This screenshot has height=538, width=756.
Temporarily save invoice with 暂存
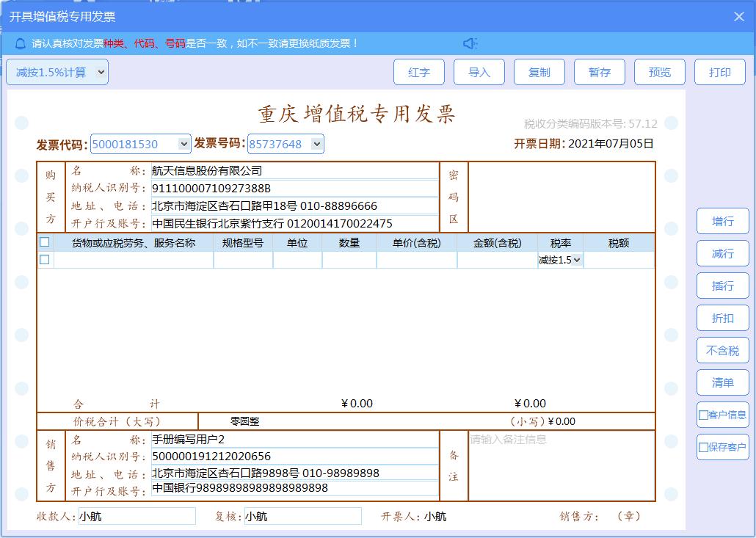600,72
